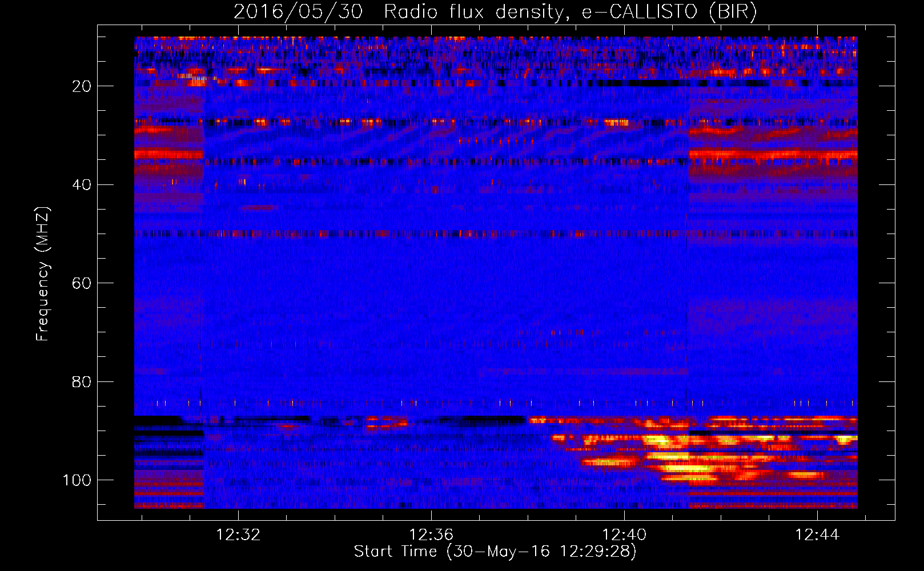Click the "12:44" time tick label
This screenshot has width=924, height=571.
pyautogui.click(x=817, y=534)
